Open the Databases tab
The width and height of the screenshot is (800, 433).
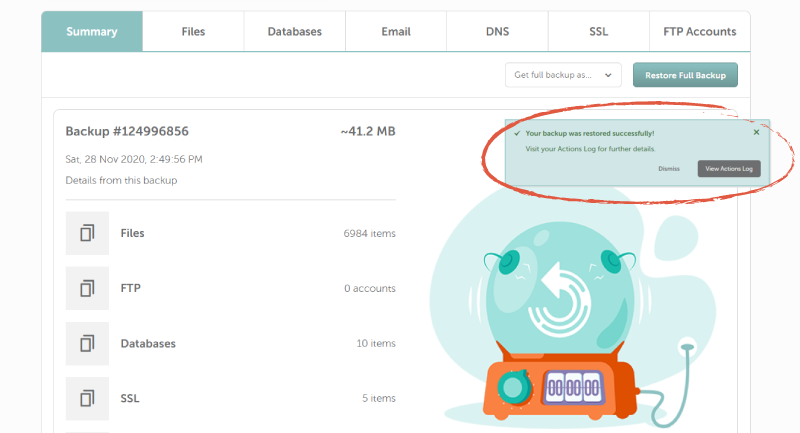pyautogui.click(x=295, y=32)
